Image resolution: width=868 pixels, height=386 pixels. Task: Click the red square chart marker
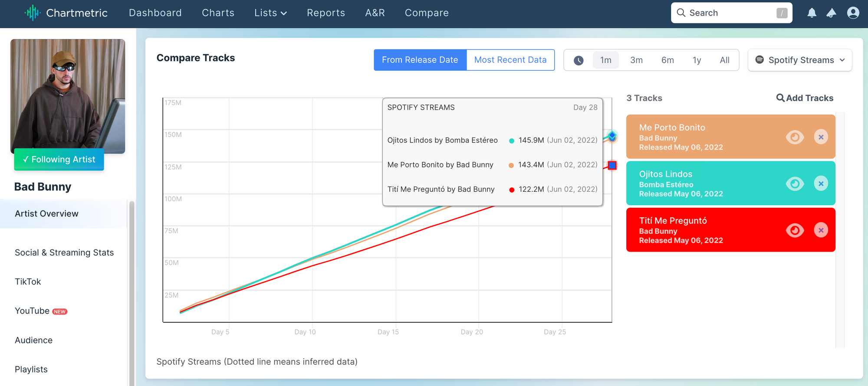[612, 165]
